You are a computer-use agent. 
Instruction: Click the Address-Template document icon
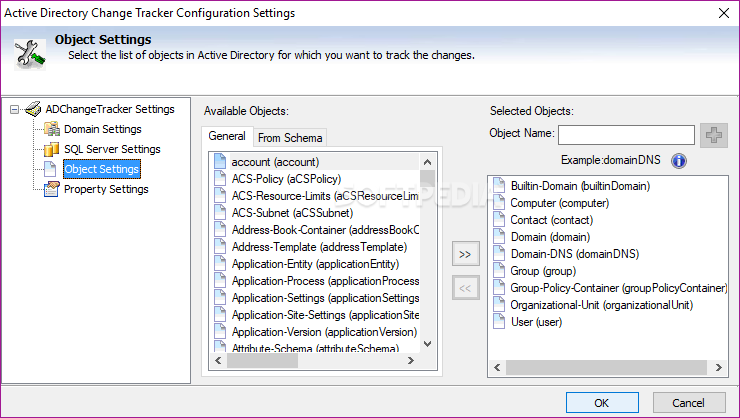click(220, 246)
